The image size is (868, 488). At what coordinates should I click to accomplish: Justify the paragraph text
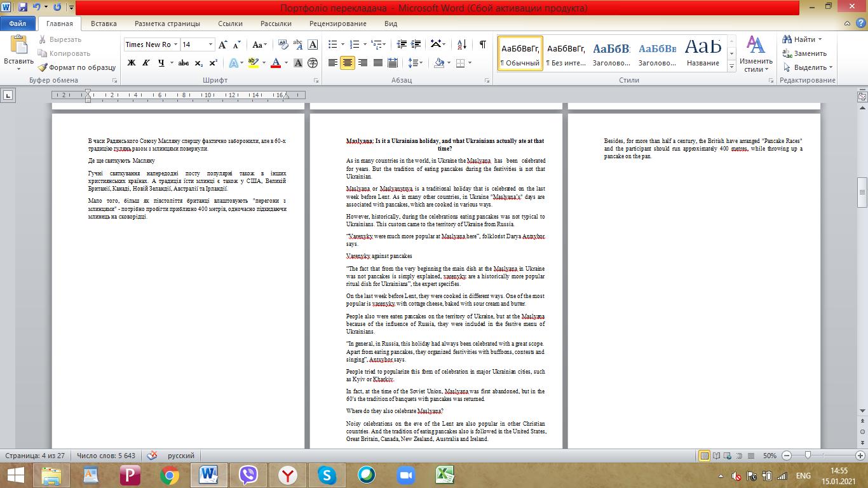(377, 63)
